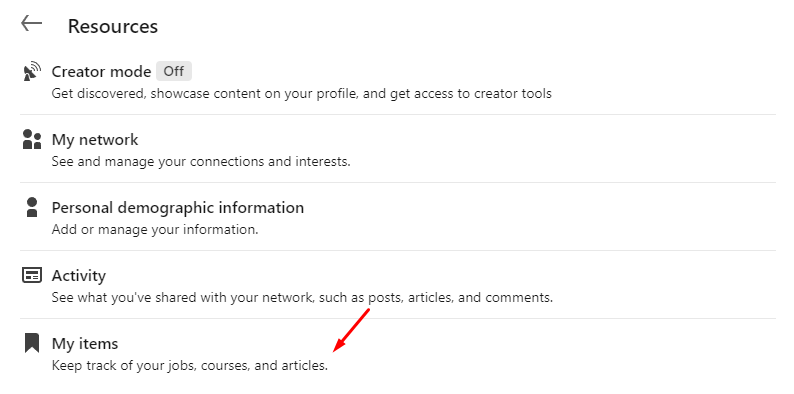Open the My items title
This screenshot has width=794, height=394.
[85, 344]
